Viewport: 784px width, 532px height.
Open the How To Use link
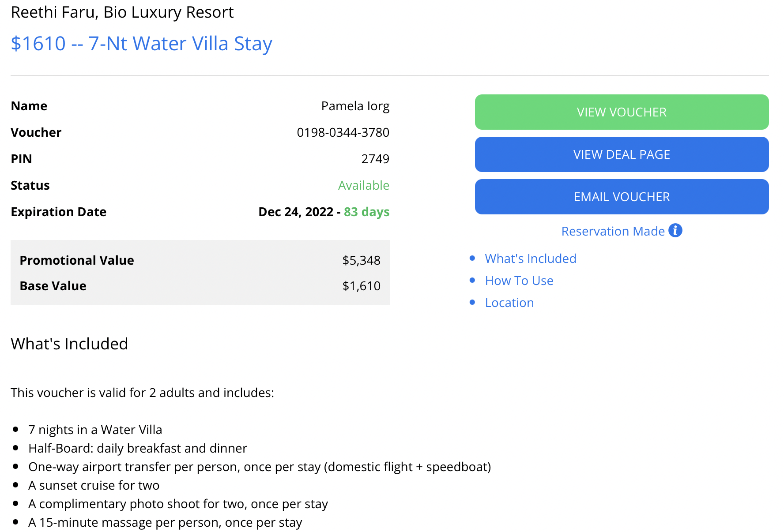(519, 281)
